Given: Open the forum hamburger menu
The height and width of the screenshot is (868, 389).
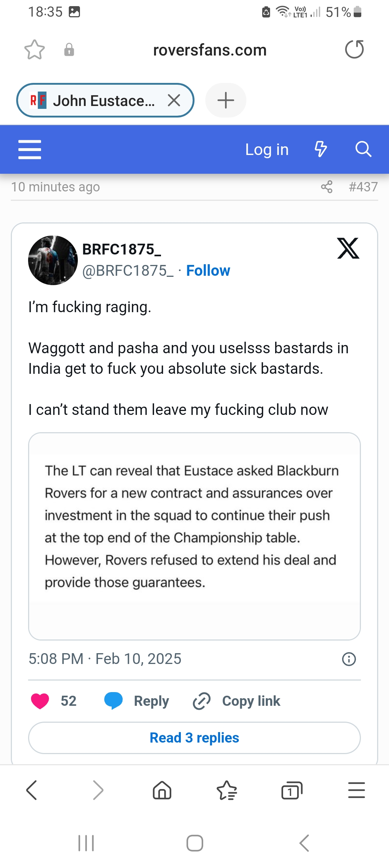Looking at the screenshot, I should pos(30,150).
